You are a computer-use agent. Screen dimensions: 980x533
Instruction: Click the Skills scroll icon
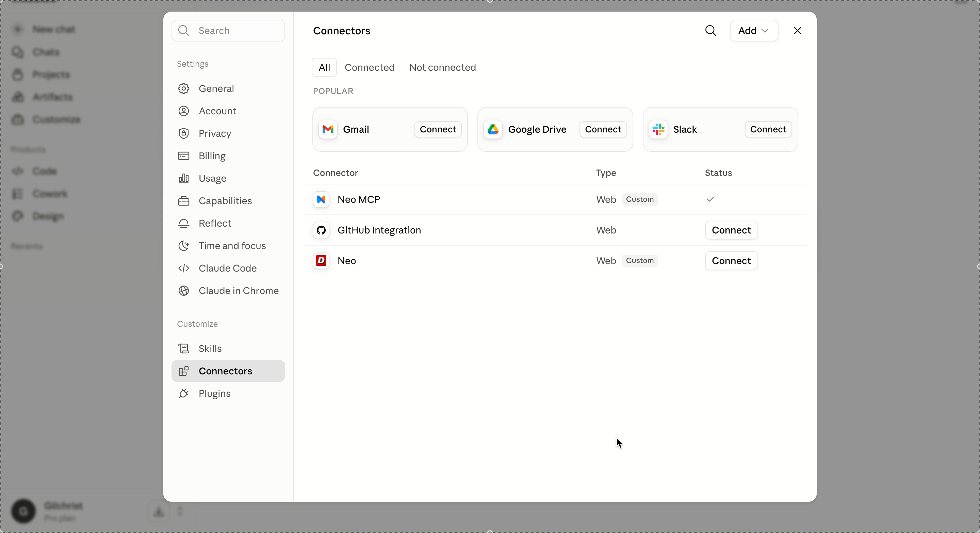(184, 348)
